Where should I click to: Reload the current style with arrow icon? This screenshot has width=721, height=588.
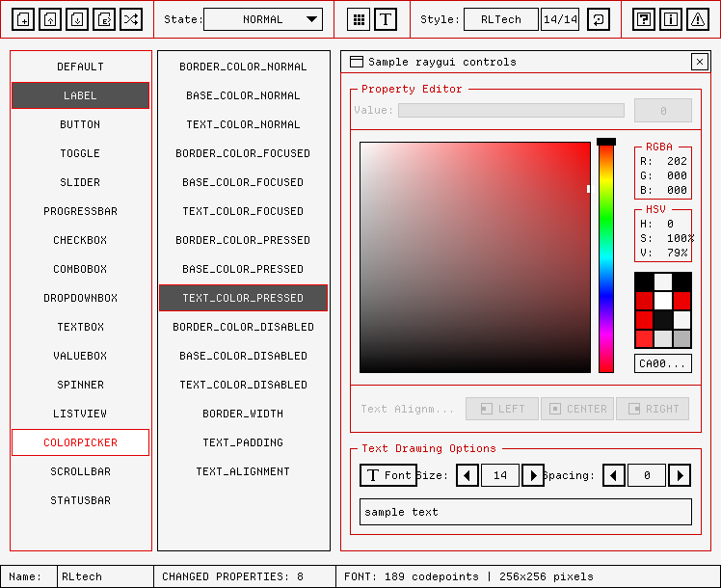tap(599, 19)
